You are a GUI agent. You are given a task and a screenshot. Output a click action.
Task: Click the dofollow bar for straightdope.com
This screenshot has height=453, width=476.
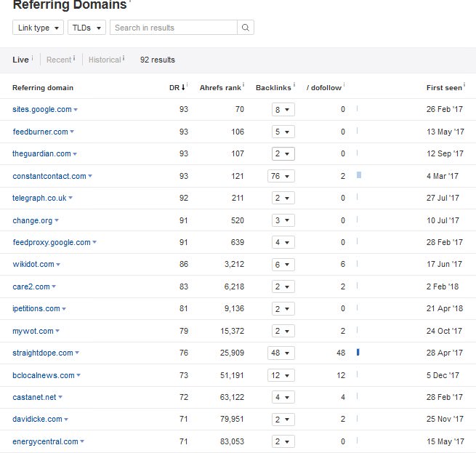358,353
